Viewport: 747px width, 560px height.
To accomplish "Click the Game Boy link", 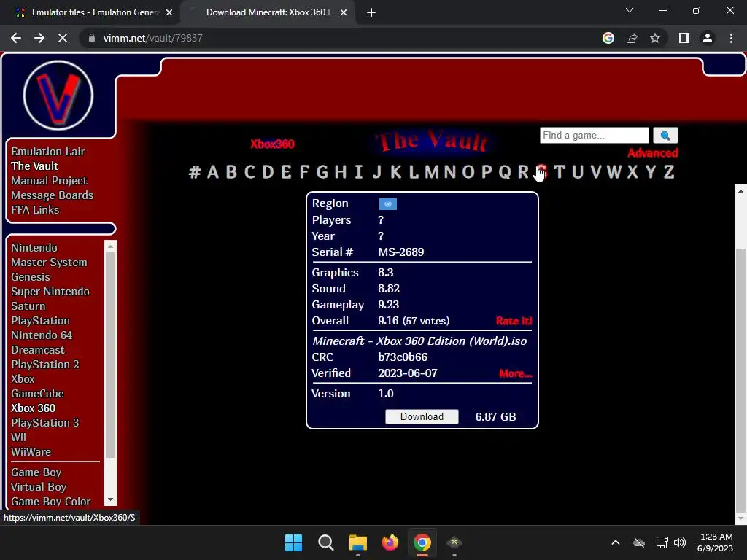I will click(x=36, y=472).
